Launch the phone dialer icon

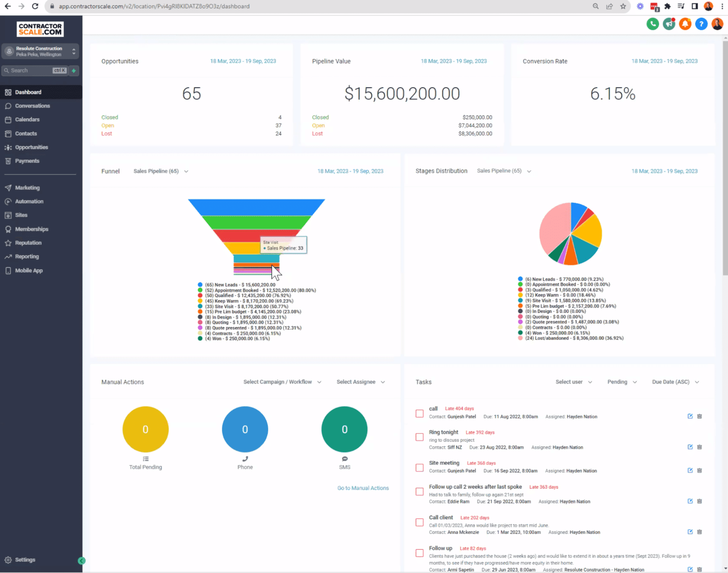pyautogui.click(x=653, y=24)
